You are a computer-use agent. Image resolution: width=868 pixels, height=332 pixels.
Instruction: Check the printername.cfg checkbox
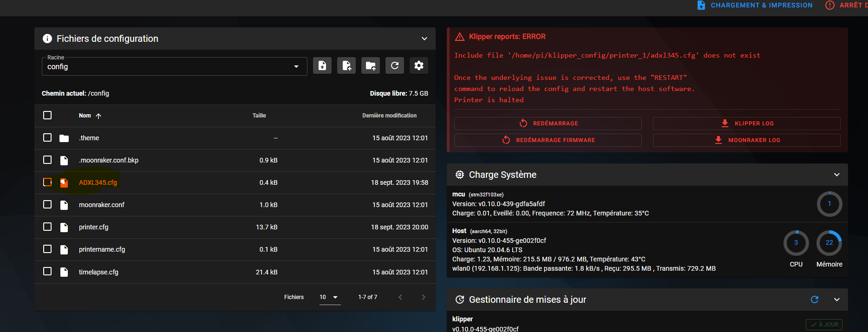[47, 249]
